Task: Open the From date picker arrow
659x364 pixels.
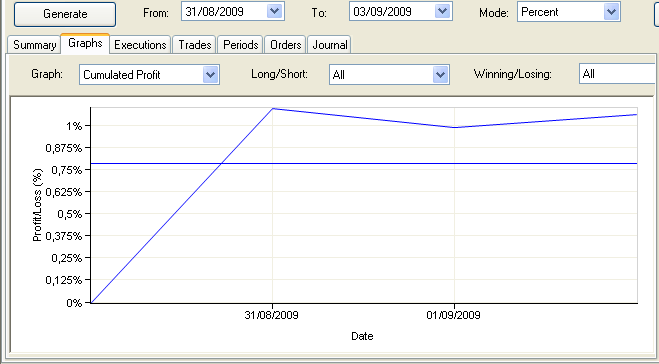Action: [x=274, y=11]
